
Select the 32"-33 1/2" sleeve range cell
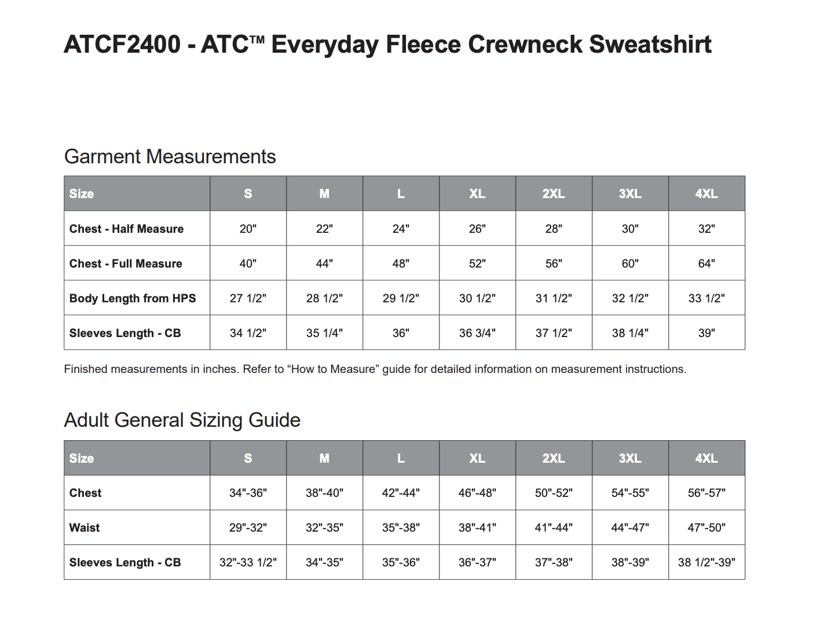coord(248,562)
